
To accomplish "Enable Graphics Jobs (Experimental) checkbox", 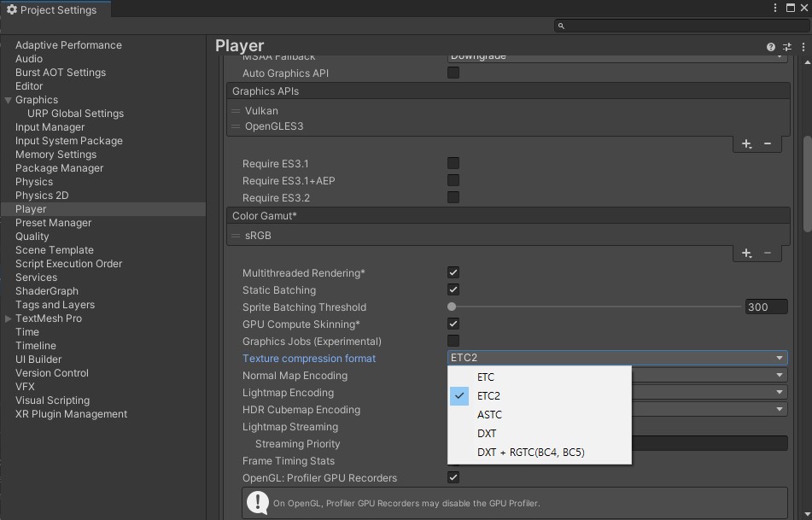I will coord(453,341).
